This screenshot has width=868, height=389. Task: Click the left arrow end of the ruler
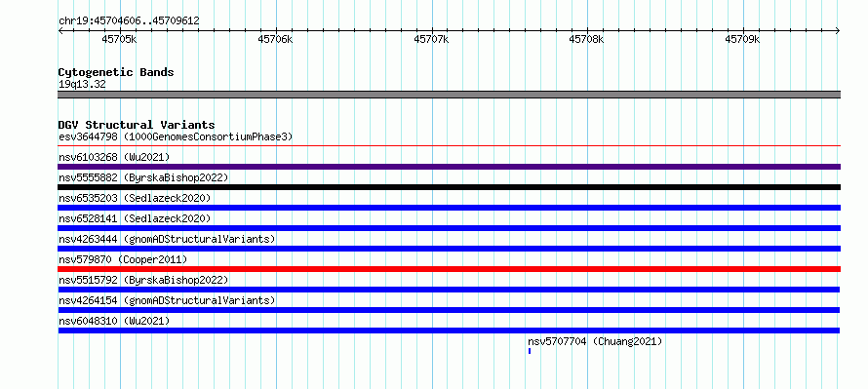(x=60, y=31)
